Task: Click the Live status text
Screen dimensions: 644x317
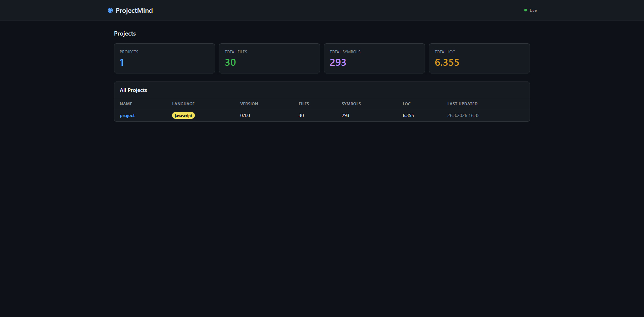Action: (533, 10)
